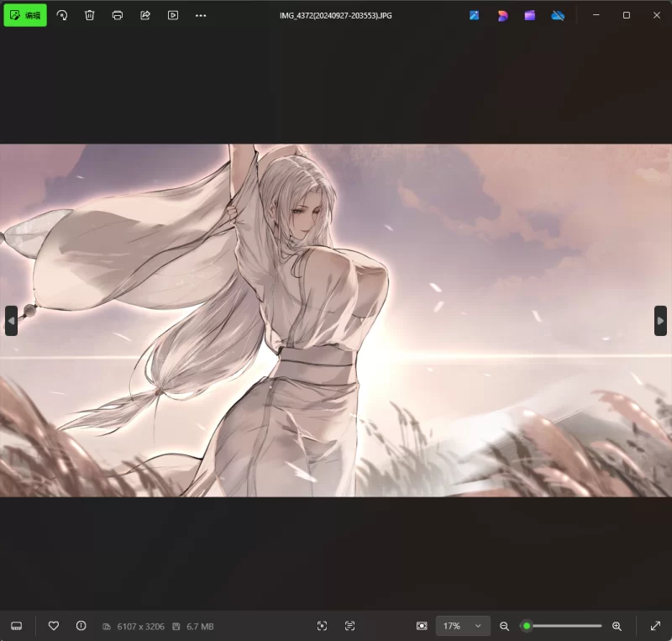Open the Designer app icon in title bar
This screenshot has height=641, width=672.
[x=502, y=15]
